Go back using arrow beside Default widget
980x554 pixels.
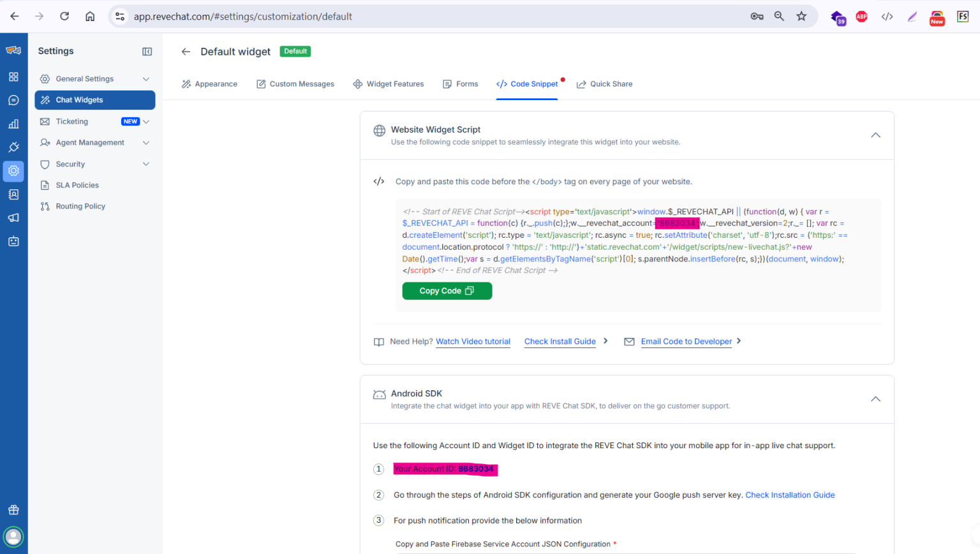pyautogui.click(x=186, y=52)
